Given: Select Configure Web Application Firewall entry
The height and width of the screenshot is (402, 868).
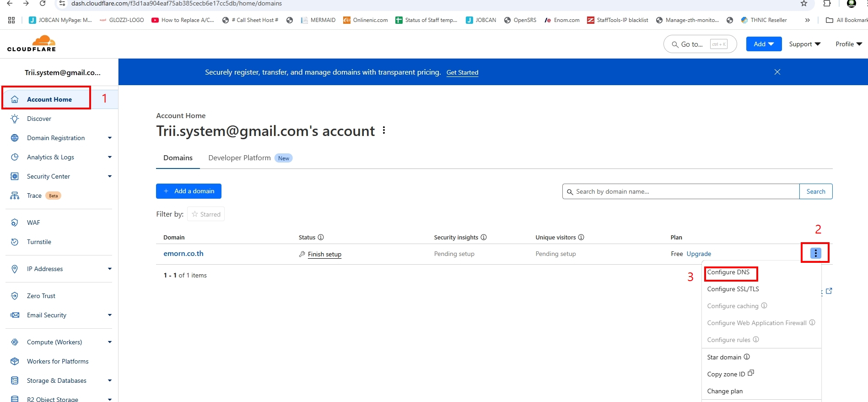Looking at the screenshot, I should point(757,323).
